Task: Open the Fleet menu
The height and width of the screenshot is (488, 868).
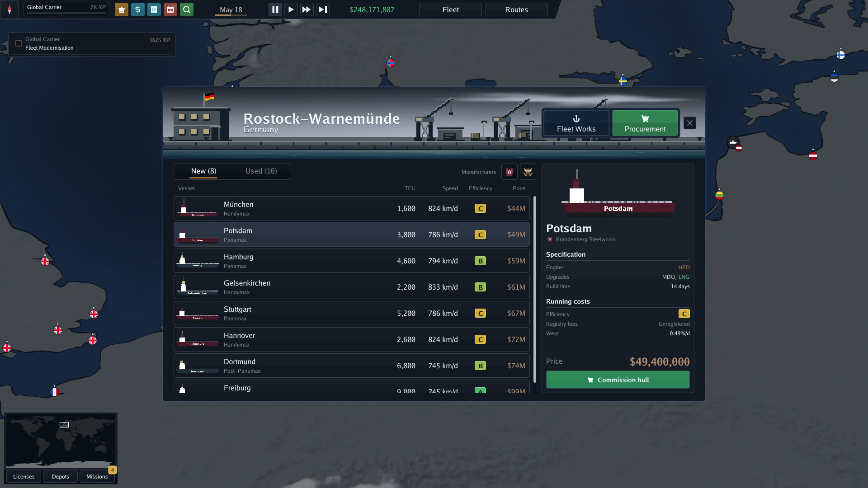Action: (450, 9)
